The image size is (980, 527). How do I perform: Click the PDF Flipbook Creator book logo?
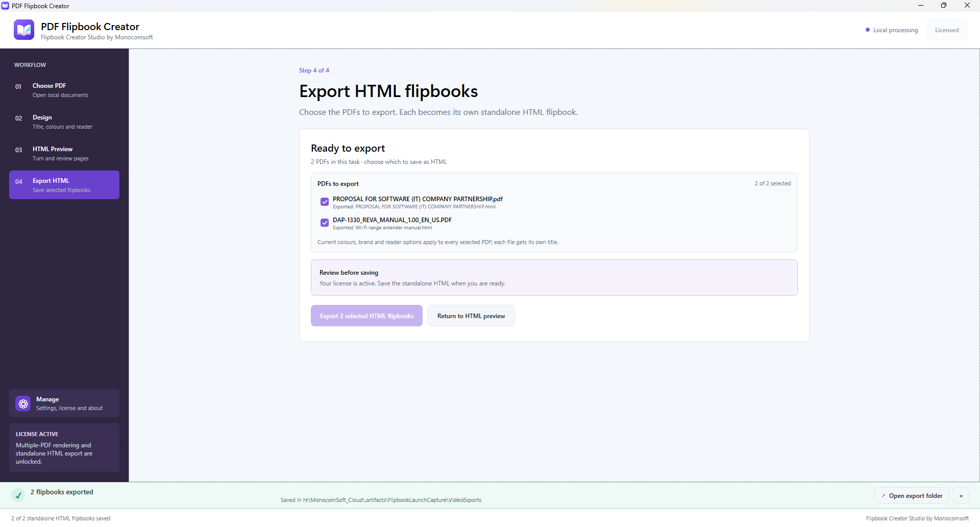pos(24,30)
